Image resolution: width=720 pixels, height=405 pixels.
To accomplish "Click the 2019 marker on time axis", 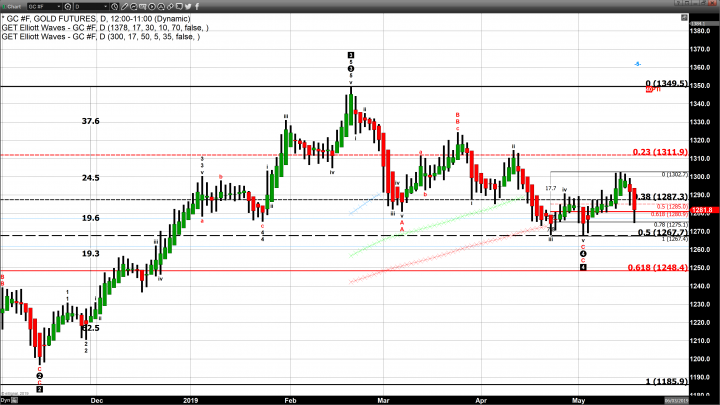I will (193, 399).
